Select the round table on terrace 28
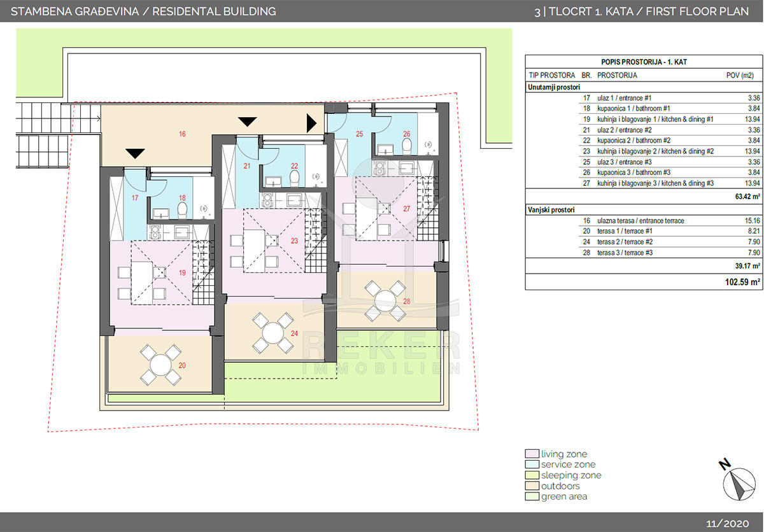This screenshot has width=764, height=532. pos(385,300)
